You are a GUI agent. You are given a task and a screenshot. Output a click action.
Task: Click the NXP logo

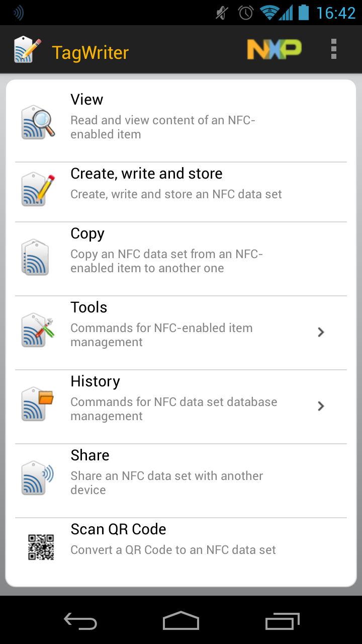point(274,49)
